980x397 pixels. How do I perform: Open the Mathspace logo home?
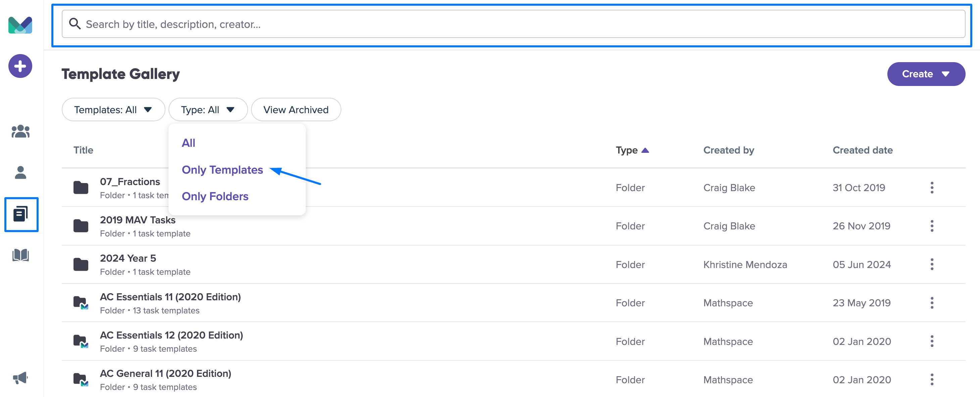pyautogui.click(x=20, y=25)
